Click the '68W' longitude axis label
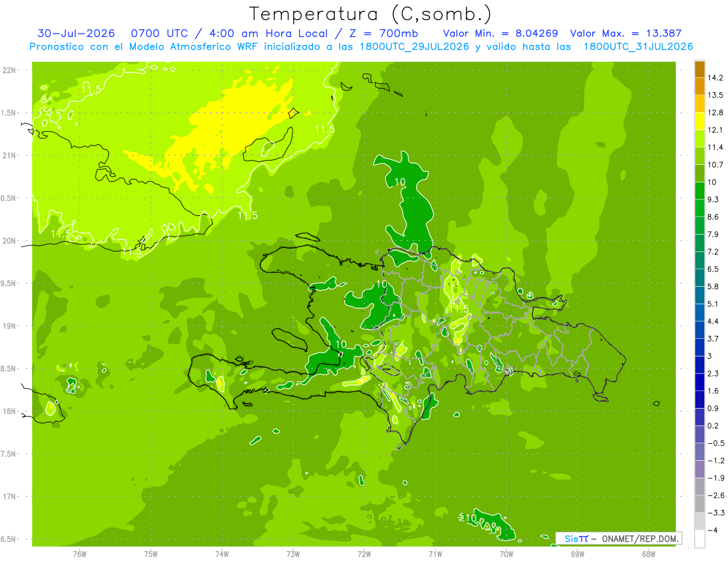Viewport: 728px width, 562px height. click(649, 554)
